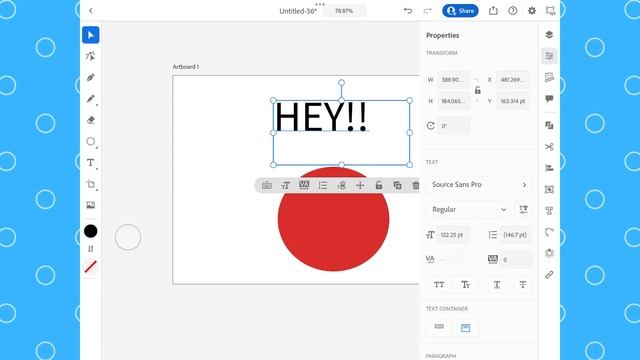Viewport: 640px width, 360px height.
Task: Select the Direct Selection tool
Action: [x=91, y=56]
